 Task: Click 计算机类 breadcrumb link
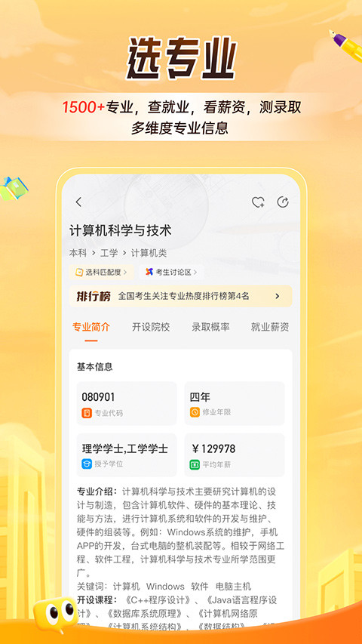(149, 253)
